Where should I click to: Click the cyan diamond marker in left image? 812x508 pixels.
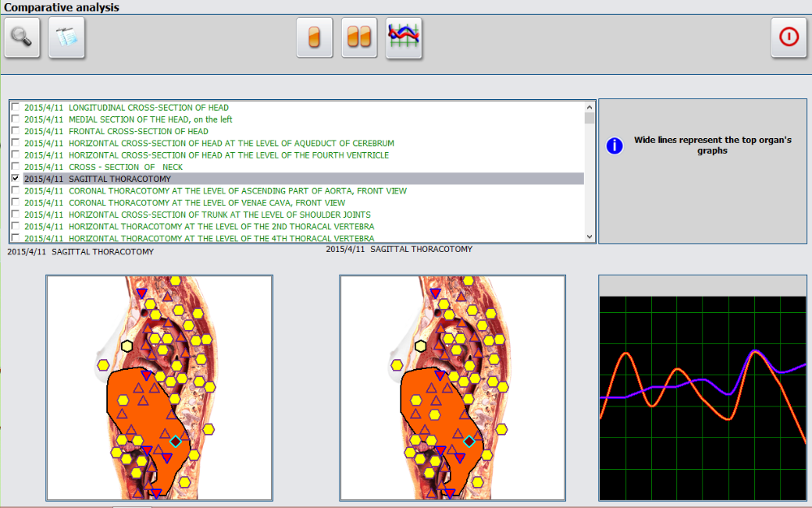tap(175, 441)
